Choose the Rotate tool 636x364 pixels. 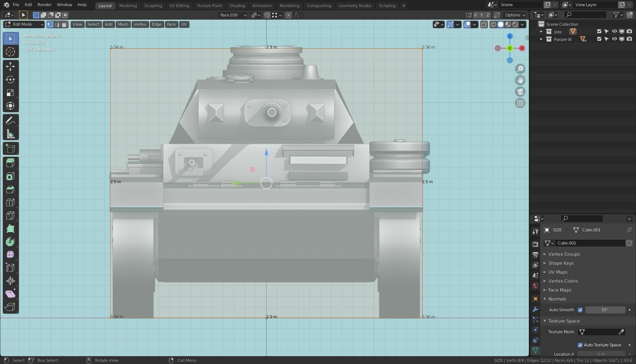(10, 80)
